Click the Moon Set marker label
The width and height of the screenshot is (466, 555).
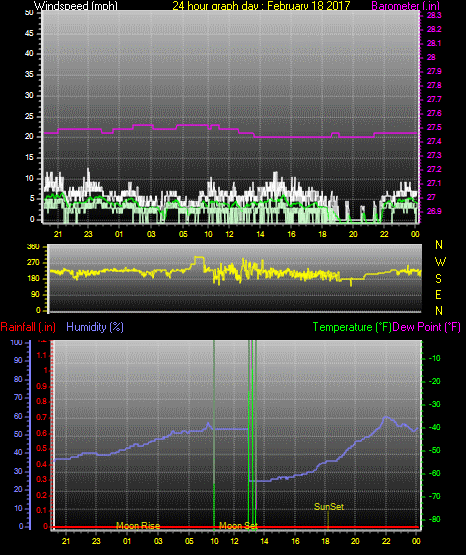click(x=238, y=526)
